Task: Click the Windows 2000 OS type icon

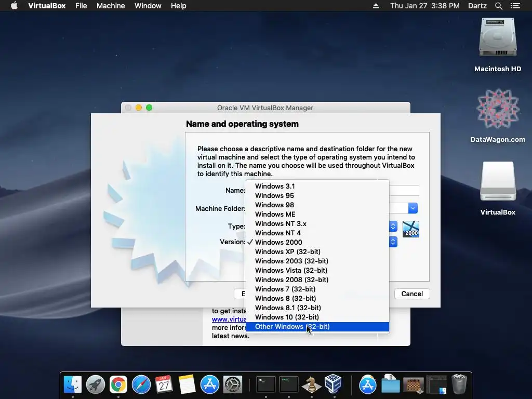Action: click(x=411, y=229)
